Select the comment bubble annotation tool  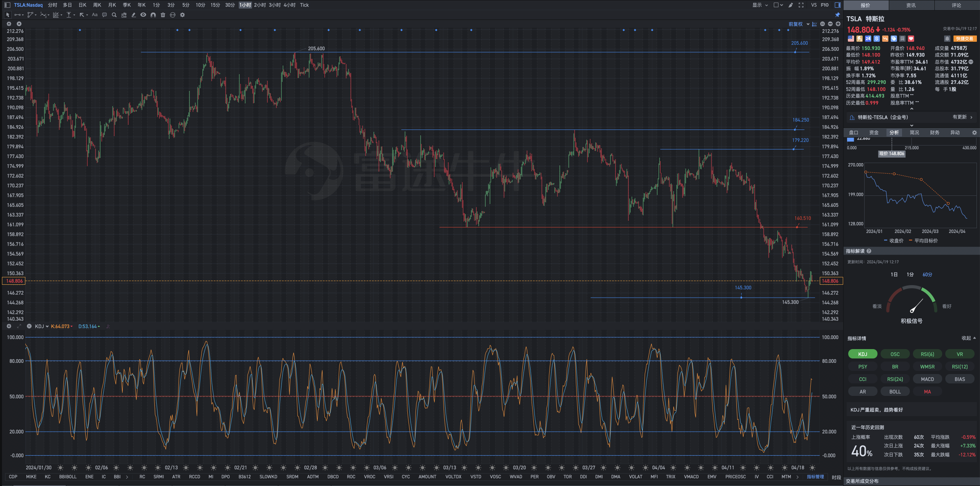coord(104,15)
